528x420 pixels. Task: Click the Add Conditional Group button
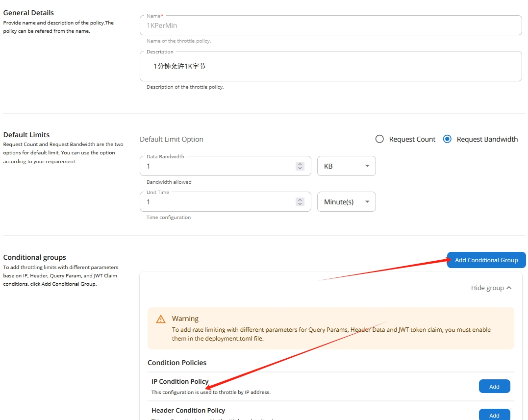coord(486,260)
